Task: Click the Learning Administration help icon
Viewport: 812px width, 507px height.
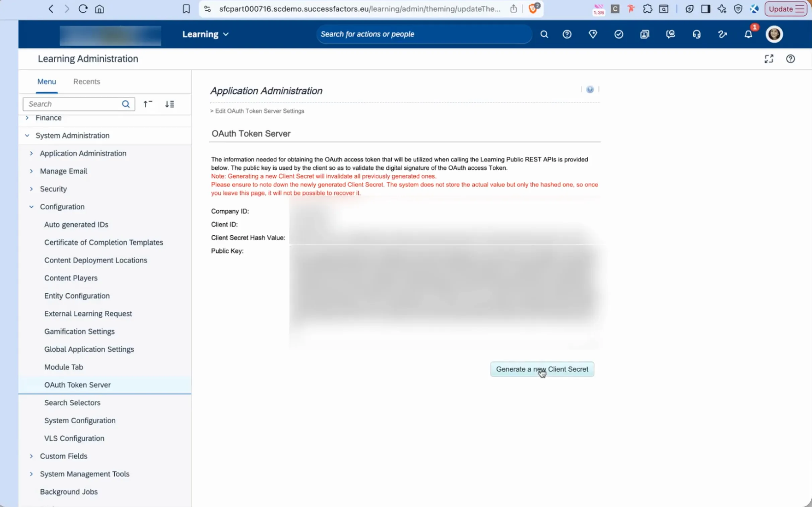Action: click(790, 59)
